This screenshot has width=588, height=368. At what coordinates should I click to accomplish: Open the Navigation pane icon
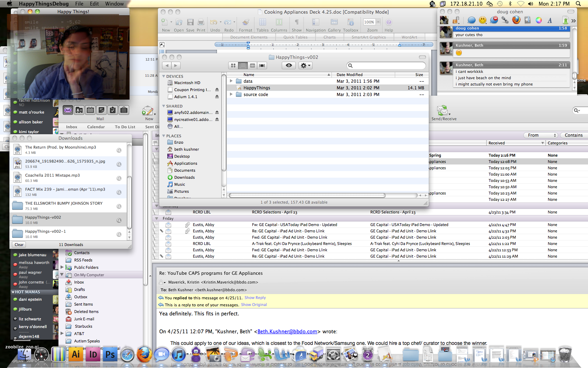pos(316,22)
